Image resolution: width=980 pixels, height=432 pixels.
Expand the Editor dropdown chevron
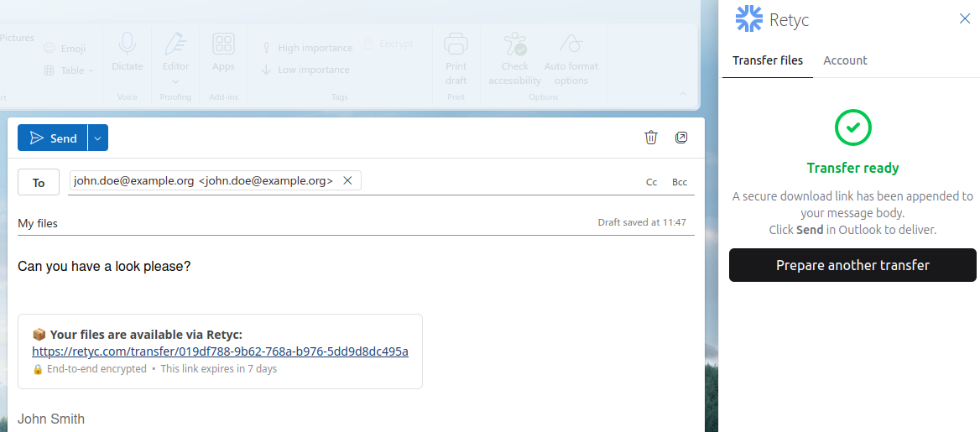tap(175, 81)
